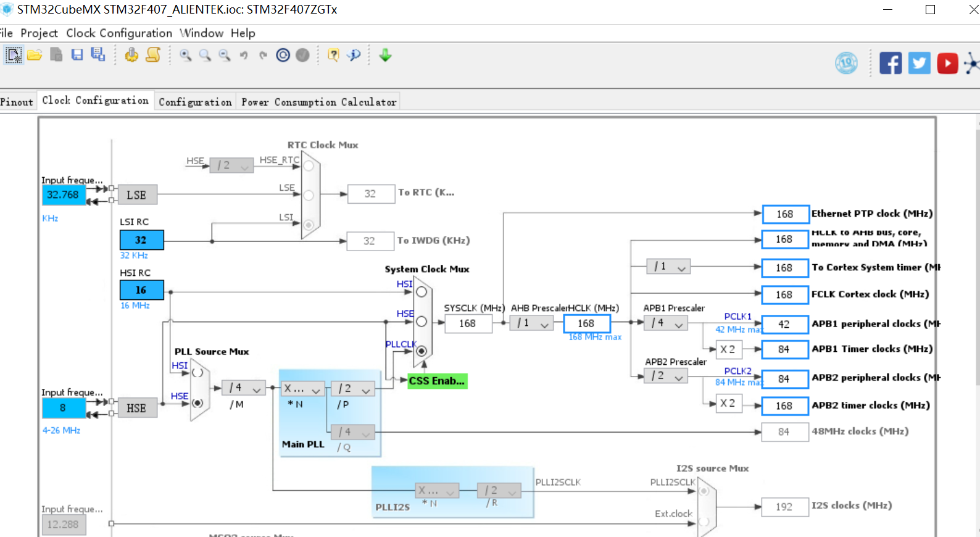Open the ST Twitter page icon
The height and width of the screenshot is (537, 980).
919,63
